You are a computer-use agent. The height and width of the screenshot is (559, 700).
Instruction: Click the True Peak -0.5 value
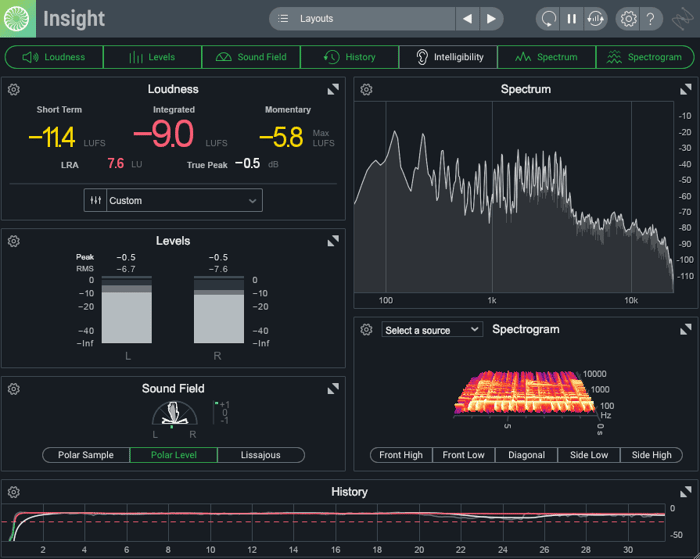(248, 164)
